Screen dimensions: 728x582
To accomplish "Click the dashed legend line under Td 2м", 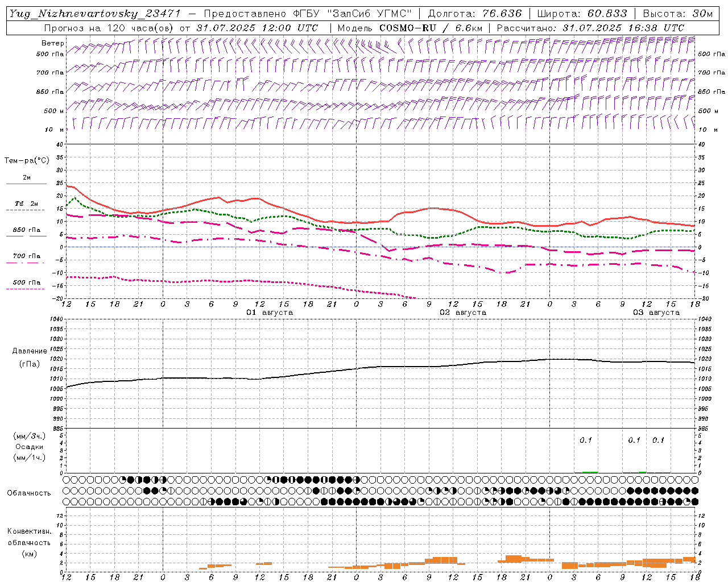I will [26, 210].
